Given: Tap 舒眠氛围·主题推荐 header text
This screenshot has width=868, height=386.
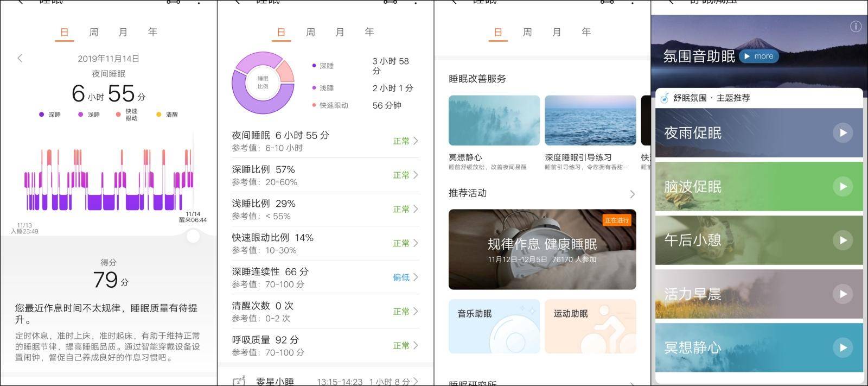Looking at the screenshot, I should (x=712, y=98).
